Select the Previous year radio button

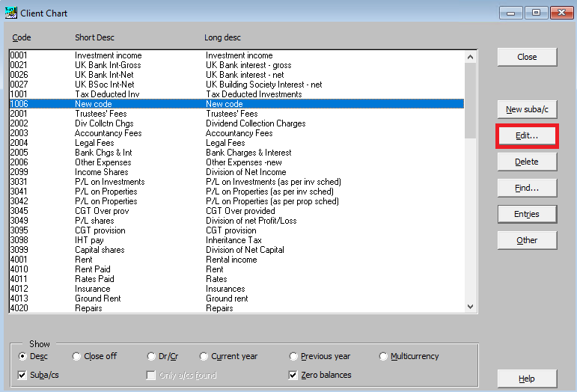(293, 357)
